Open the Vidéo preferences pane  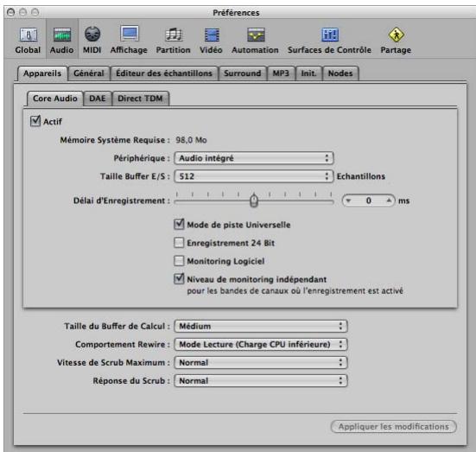coord(211,40)
